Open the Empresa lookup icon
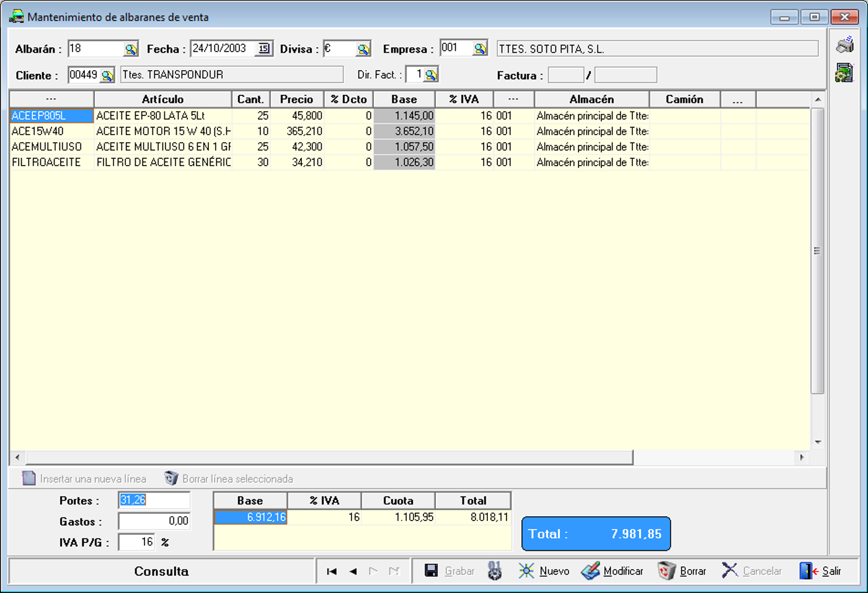Viewport: 868px width, 593px height. point(480,48)
